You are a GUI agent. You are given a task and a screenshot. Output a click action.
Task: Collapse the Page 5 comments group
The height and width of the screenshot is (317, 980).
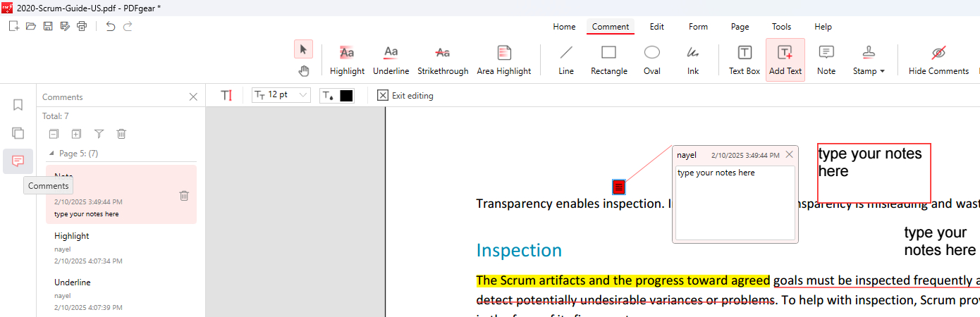[x=51, y=154]
